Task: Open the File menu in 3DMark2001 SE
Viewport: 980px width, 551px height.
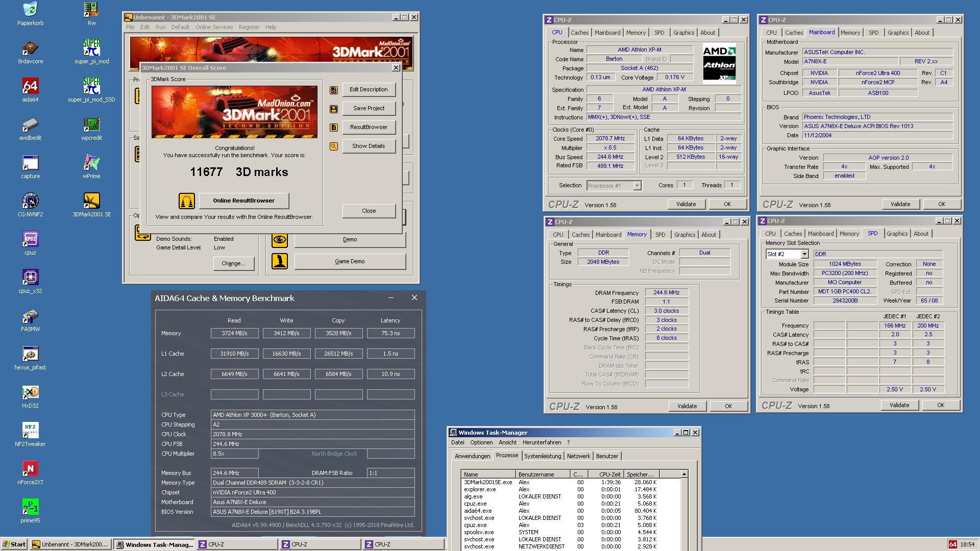Action: (x=130, y=27)
